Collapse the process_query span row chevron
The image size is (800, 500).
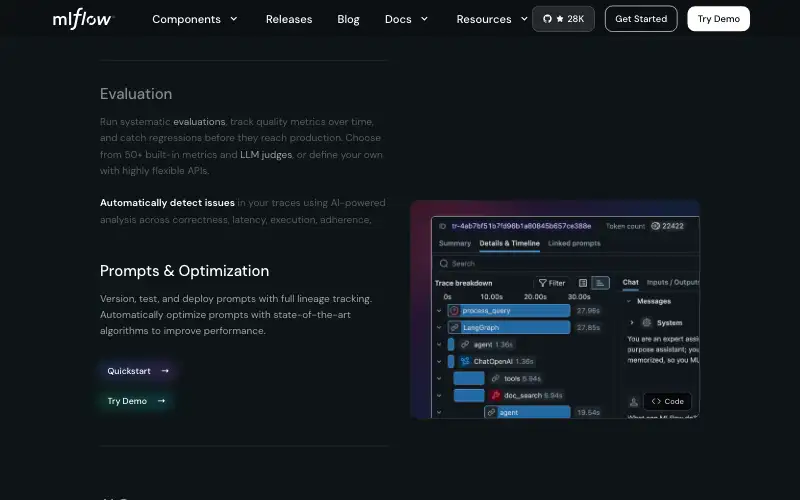(x=439, y=310)
